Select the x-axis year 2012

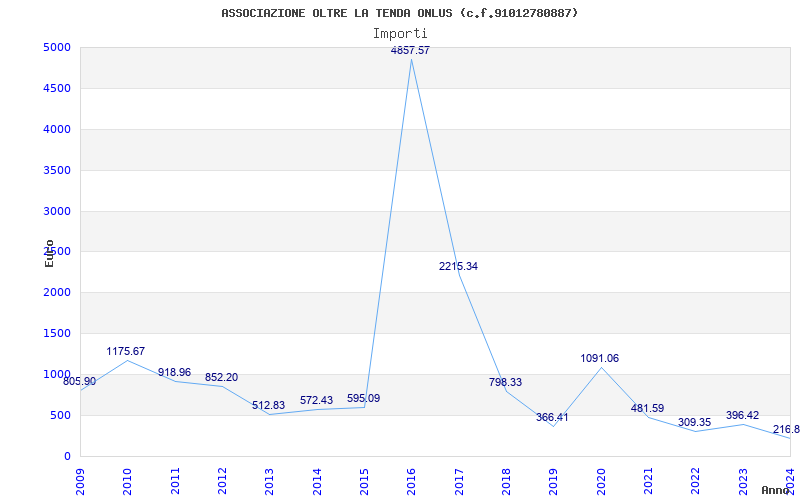222,482
